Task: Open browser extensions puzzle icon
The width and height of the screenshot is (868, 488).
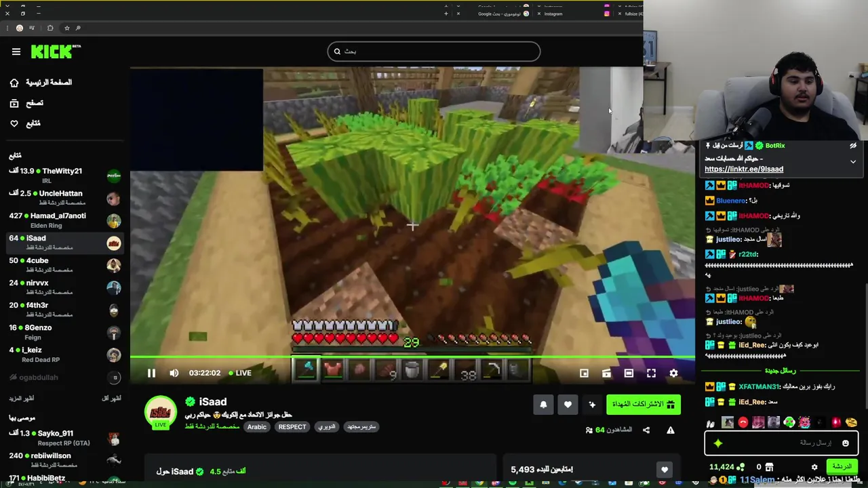Action: point(50,28)
